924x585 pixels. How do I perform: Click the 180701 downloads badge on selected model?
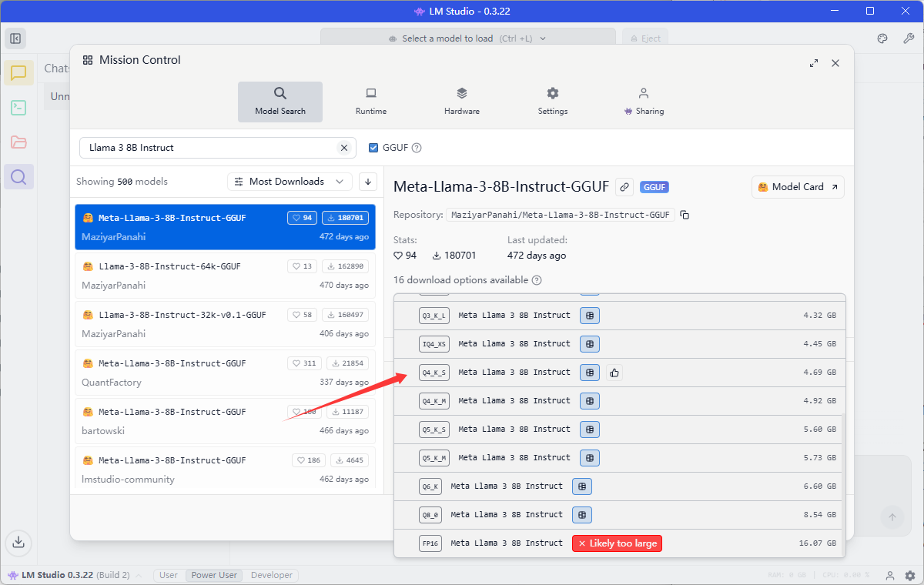click(345, 218)
